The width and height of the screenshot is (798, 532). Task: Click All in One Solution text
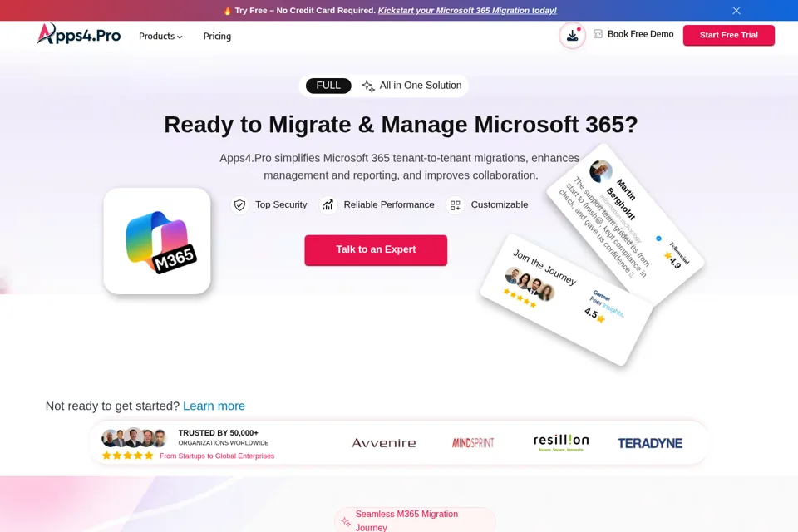coord(421,86)
